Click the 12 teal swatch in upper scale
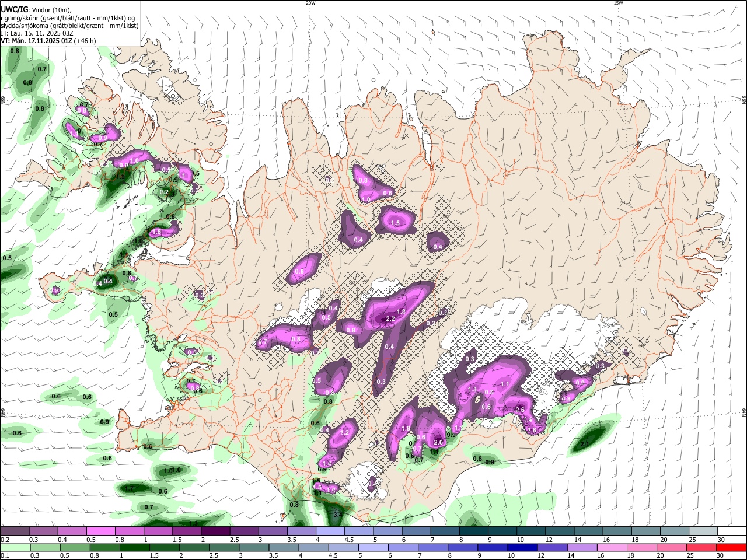 (x=560, y=531)
